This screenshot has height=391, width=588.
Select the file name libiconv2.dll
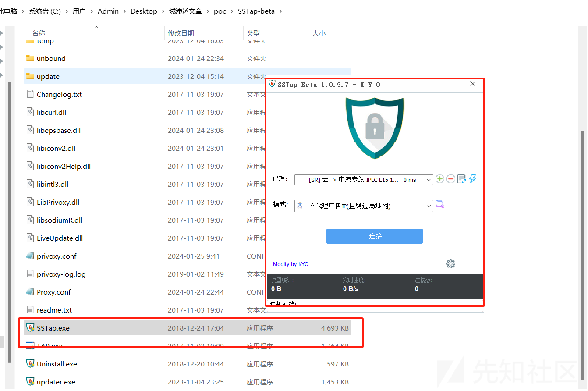[x=56, y=148]
